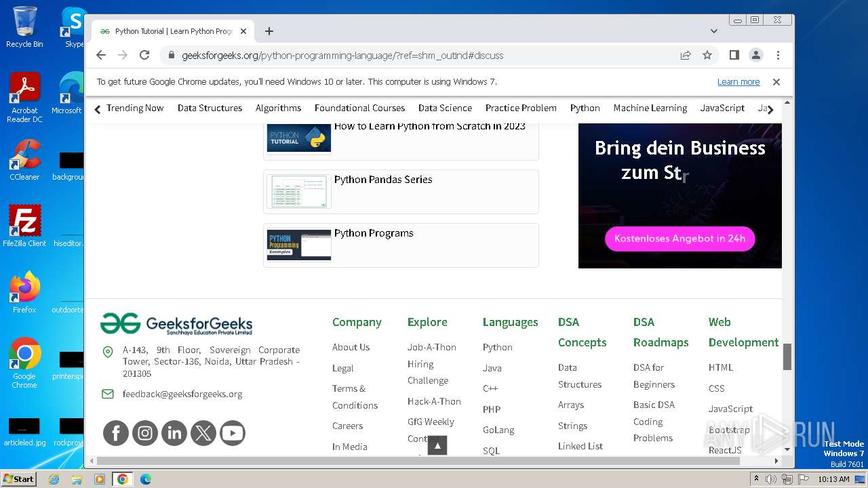Bookmark this page with the star icon
Screen dimensions: 868x488
pyautogui.click(x=707, y=55)
